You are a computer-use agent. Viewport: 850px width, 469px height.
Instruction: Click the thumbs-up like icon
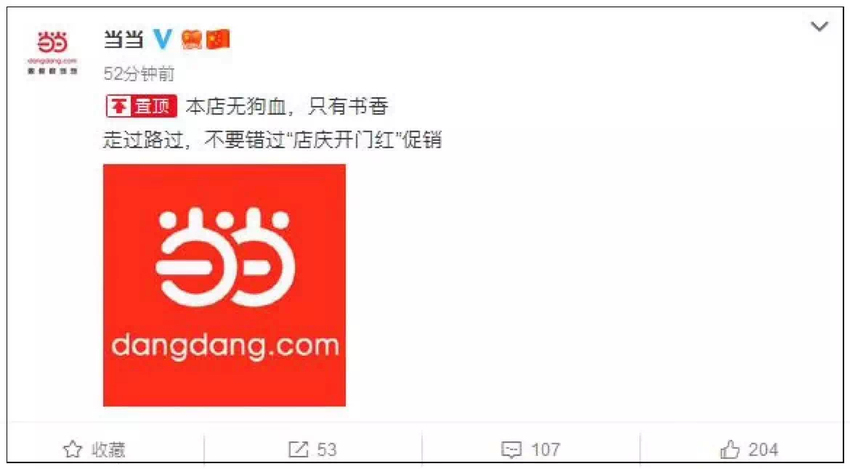pyautogui.click(x=730, y=449)
